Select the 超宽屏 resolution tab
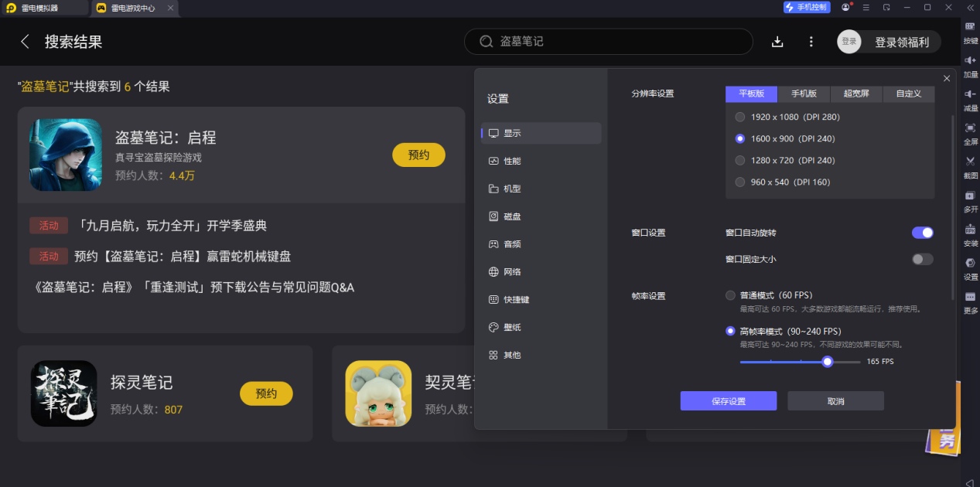Viewport: 980px width, 487px height. (856, 94)
